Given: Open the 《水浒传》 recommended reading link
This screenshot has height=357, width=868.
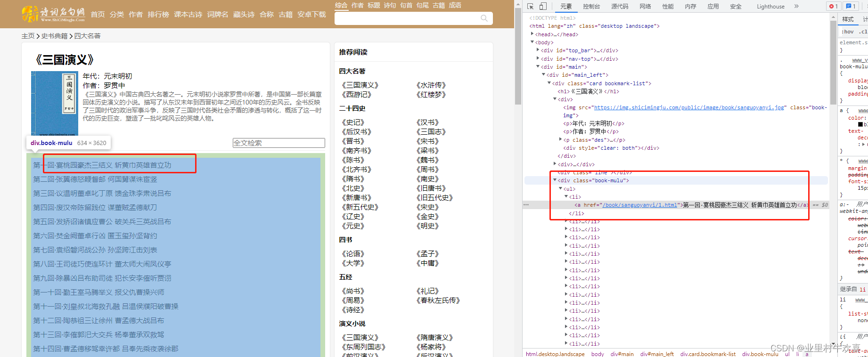Looking at the screenshot, I should tap(431, 85).
